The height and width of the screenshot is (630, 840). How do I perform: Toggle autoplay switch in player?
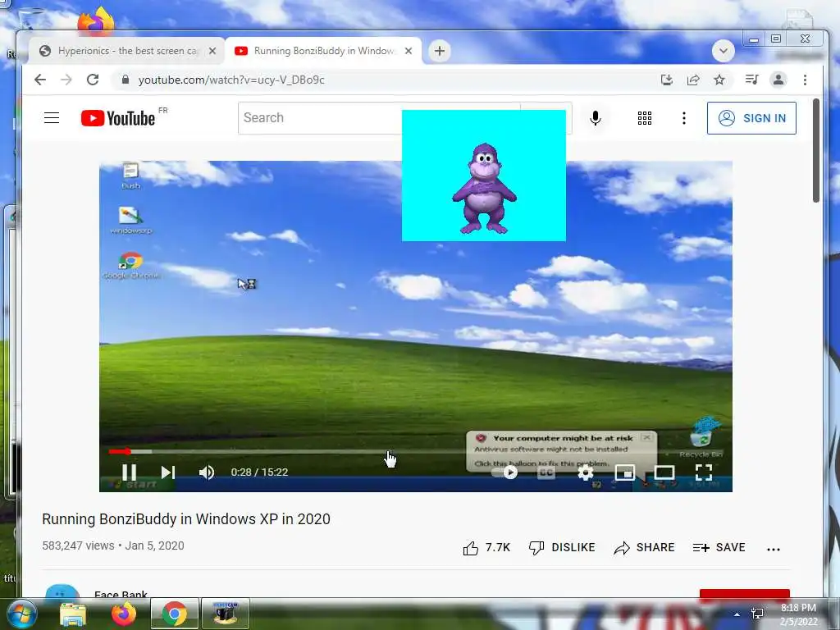point(504,472)
